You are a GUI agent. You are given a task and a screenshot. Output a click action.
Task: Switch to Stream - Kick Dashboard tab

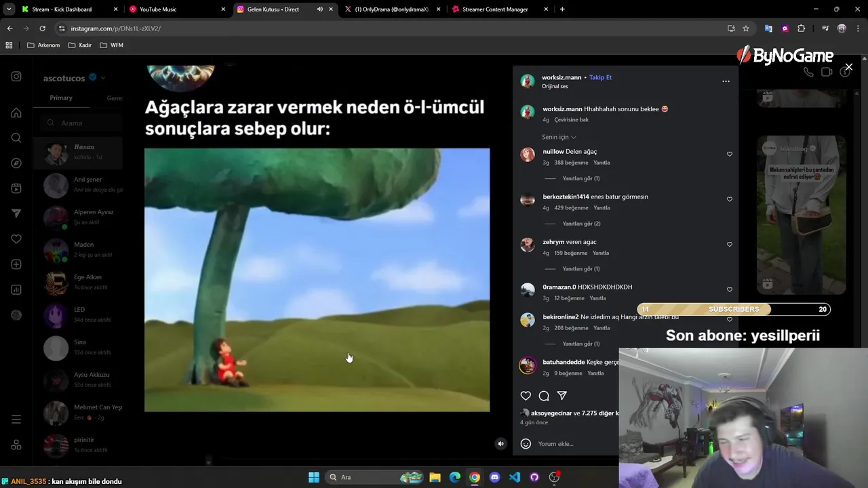tap(69, 9)
